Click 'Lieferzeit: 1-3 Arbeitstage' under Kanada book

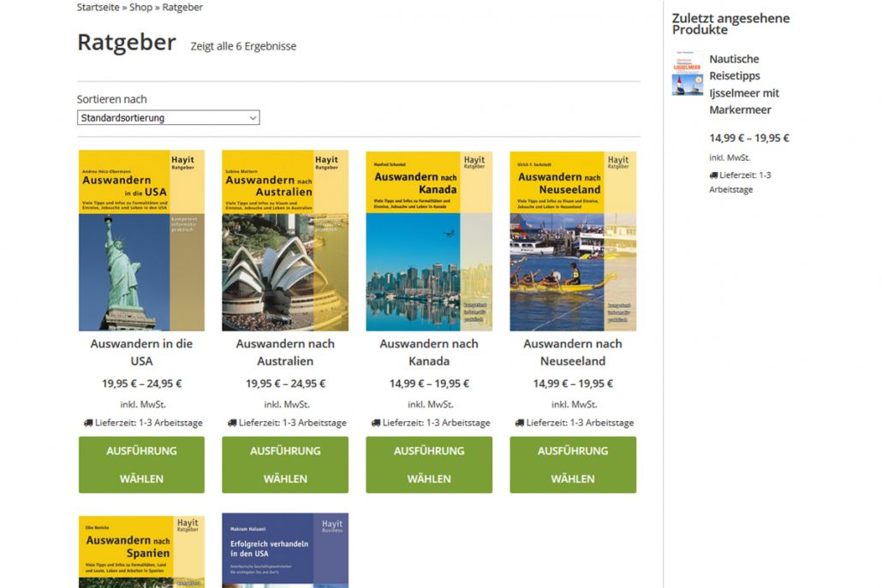[437, 423]
